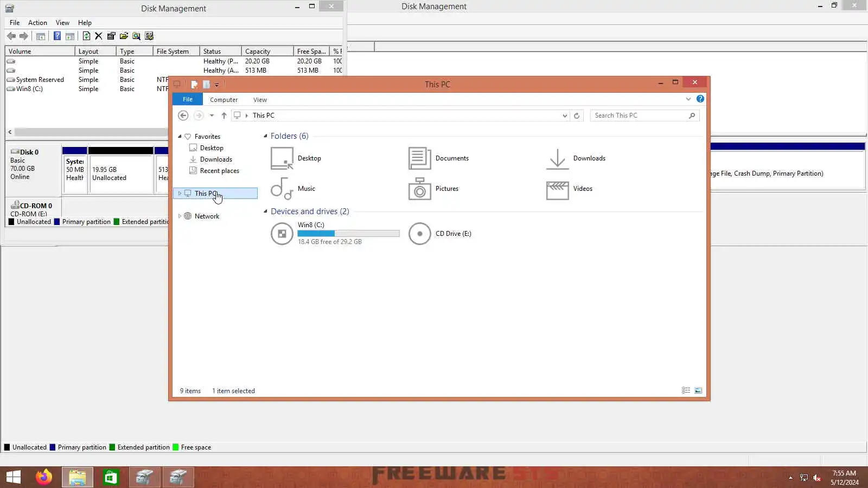
Task: Open the Action menu in Disk Management
Action: tap(37, 23)
